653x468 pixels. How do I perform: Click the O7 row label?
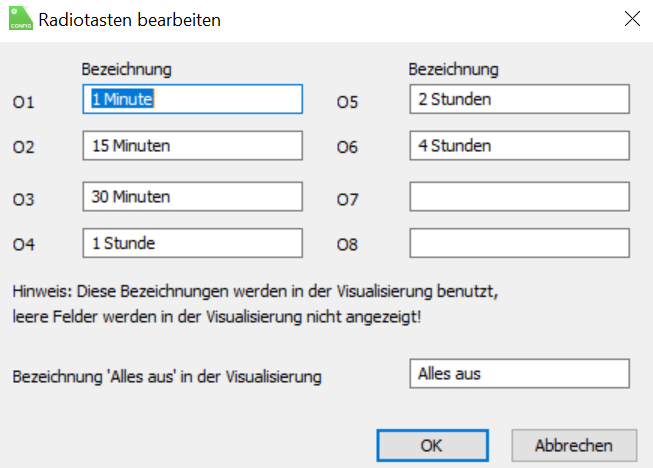[348, 200]
